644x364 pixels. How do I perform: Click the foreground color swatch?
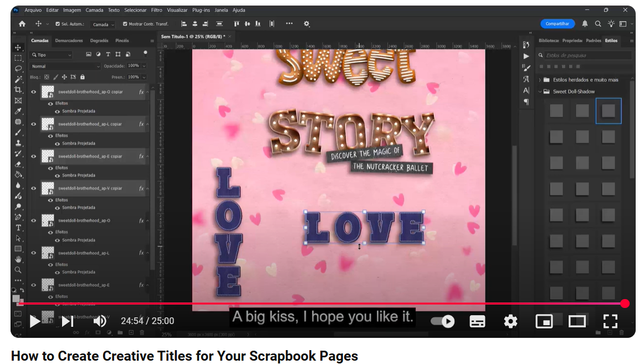tap(16, 299)
